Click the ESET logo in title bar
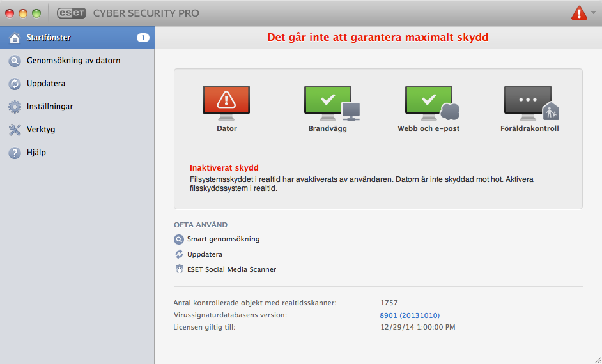 [x=72, y=13]
